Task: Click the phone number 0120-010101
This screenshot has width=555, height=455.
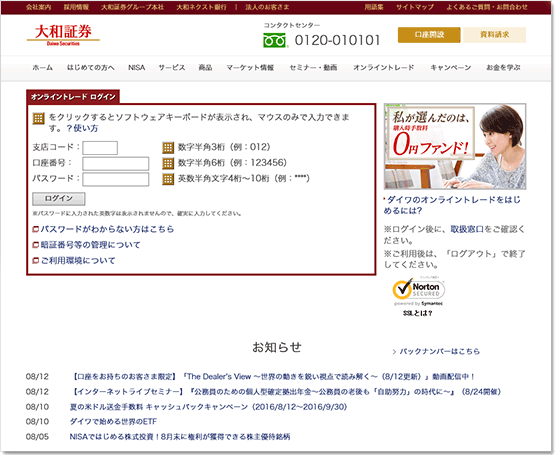Action: point(337,40)
